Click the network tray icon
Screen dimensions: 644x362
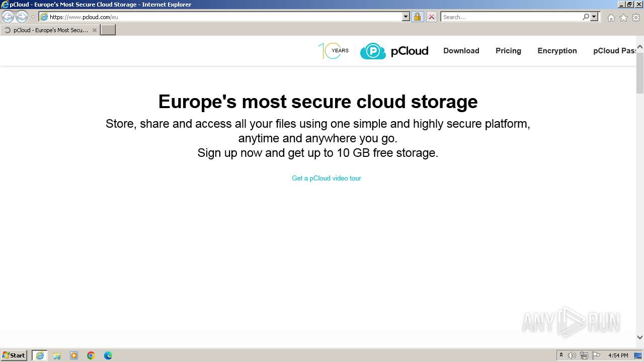[x=584, y=355]
